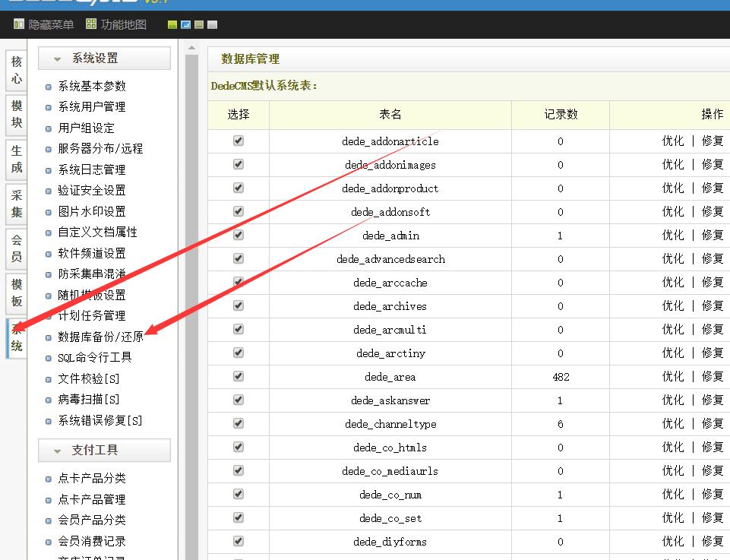
Task: Open the 会员 side tab
Action: (16, 248)
